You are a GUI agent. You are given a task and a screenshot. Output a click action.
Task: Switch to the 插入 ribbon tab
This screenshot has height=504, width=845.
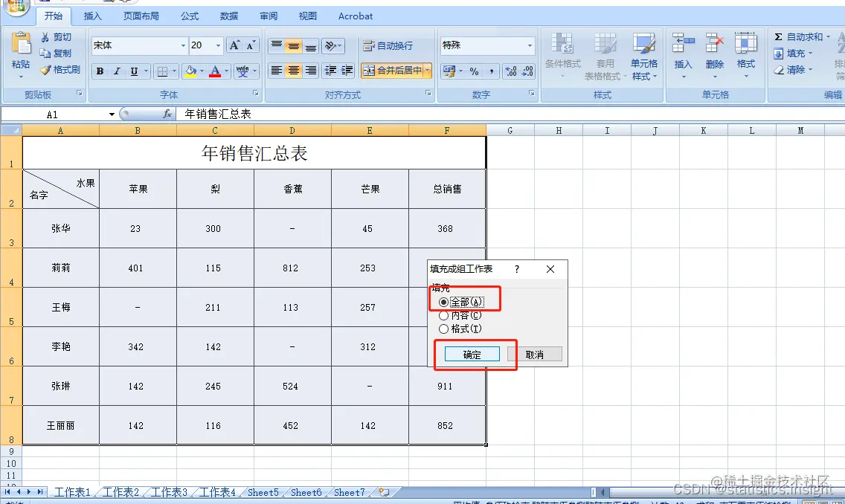(93, 16)
